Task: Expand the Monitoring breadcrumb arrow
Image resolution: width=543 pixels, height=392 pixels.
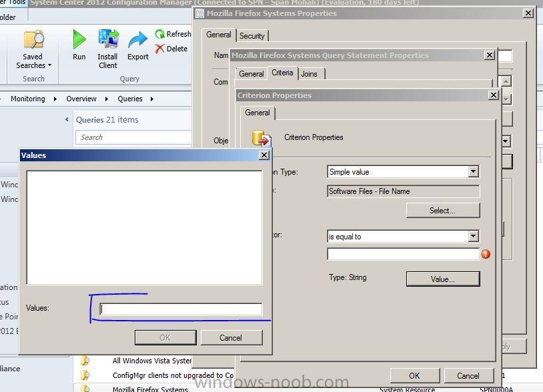Action: coord(55,99)
